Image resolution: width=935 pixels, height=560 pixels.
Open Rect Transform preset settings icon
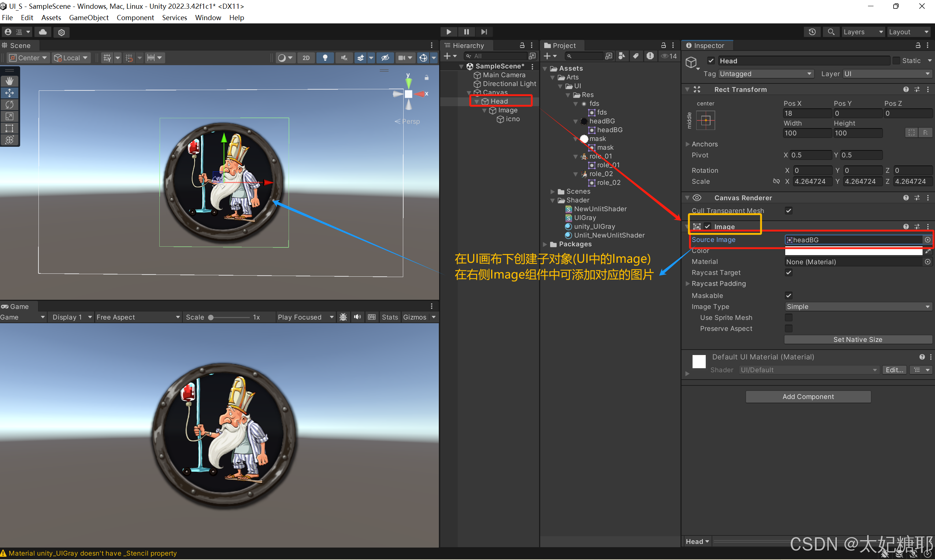[x=917, y=89]
